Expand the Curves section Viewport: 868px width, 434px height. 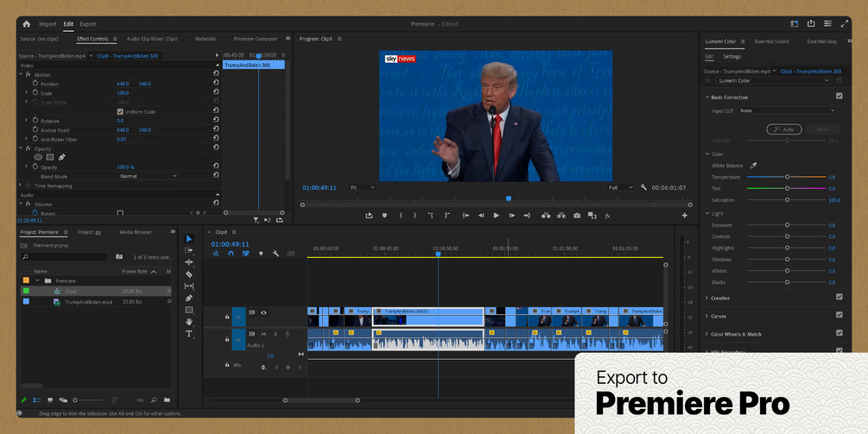(x=706, y=317)
